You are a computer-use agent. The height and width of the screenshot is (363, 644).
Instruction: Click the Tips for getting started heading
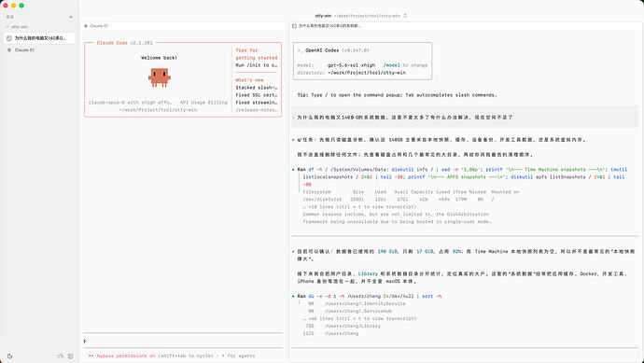(x=257, y=54)
